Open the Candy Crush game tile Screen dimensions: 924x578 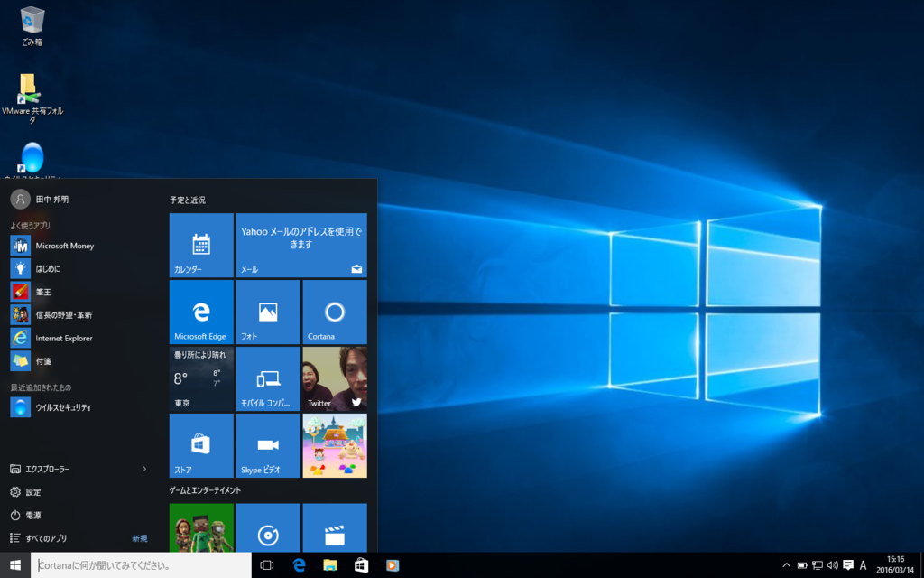[x=335, y=445]
